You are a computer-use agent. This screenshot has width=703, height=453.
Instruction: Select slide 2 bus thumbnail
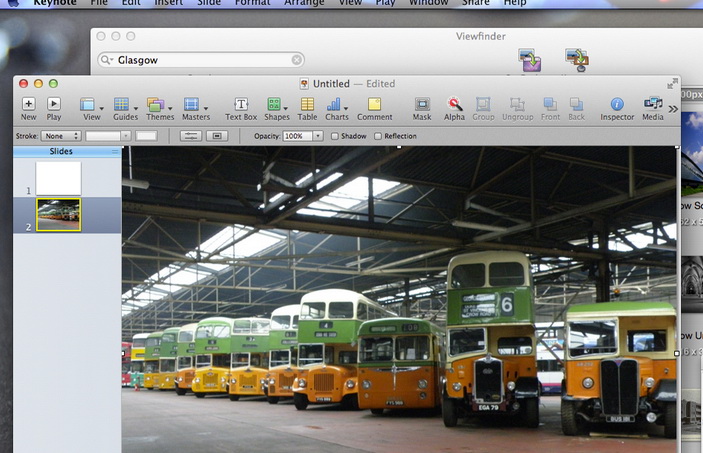(58, 215)
